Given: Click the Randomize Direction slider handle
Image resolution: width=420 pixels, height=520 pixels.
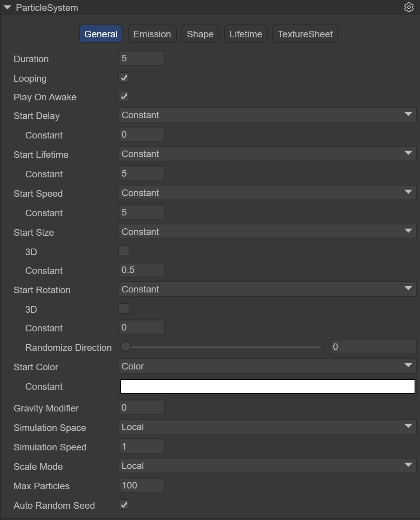Looking at the screenshot, I should point(125,347).
